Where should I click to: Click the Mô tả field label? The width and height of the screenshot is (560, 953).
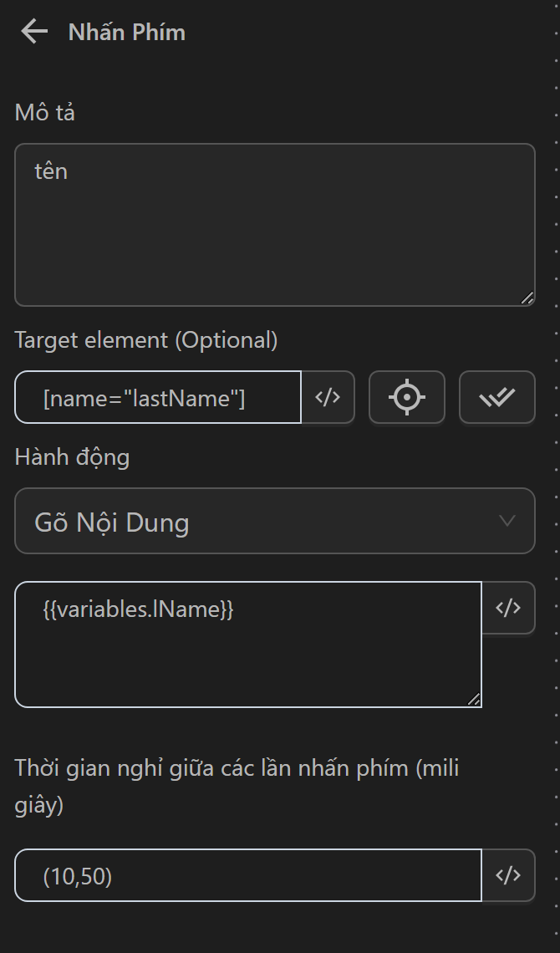[x=45, y=113]
